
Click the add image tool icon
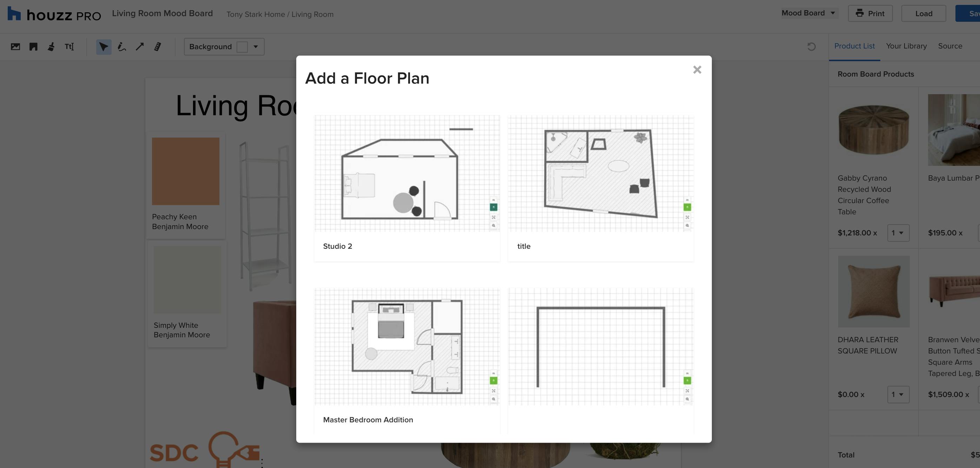(15, 46)
